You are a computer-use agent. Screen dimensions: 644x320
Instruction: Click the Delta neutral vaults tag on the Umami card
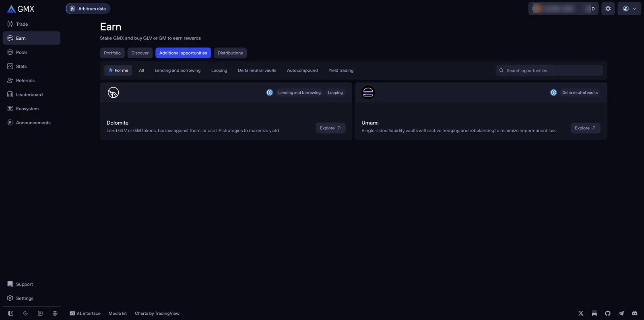[x=580, y=92]
